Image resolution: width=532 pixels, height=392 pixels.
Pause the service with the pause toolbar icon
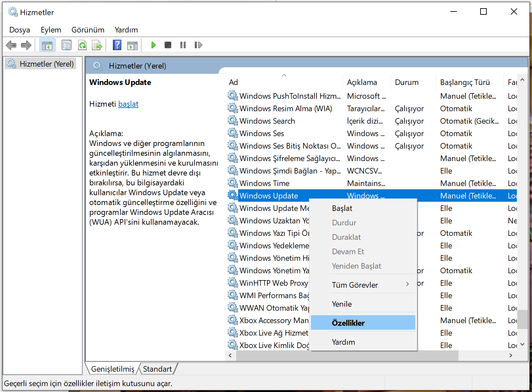pos(183,45)
